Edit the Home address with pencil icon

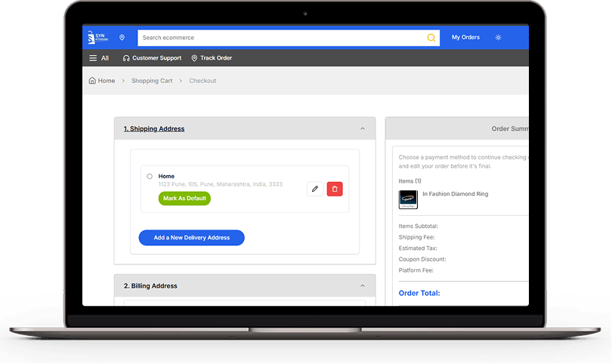pos(315,189)
